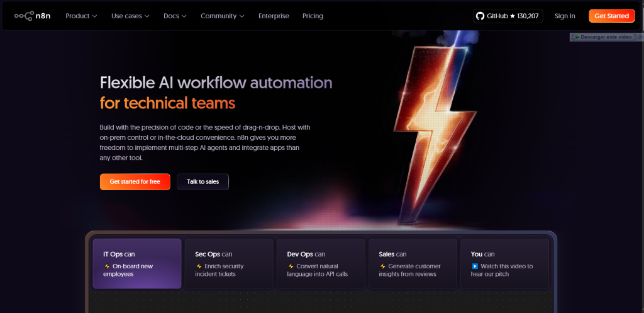Expand the Use cases dropdown chevron

[x=147, y=16]
